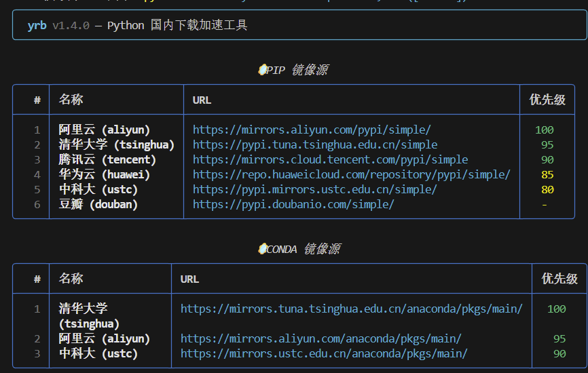Click priority 100 in the aliyun PIP row

(x=545, y=130)
